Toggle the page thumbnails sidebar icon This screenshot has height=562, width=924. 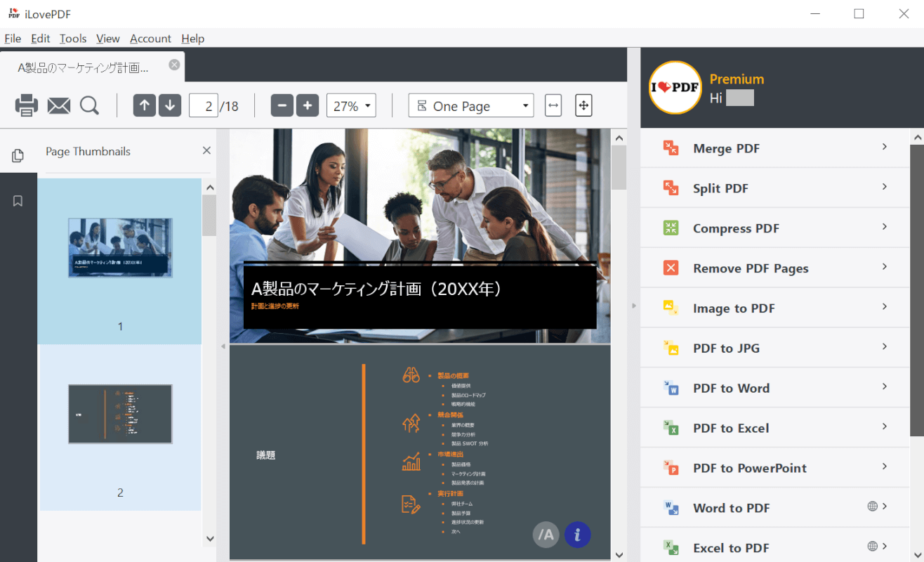click(x=18, y=155)
